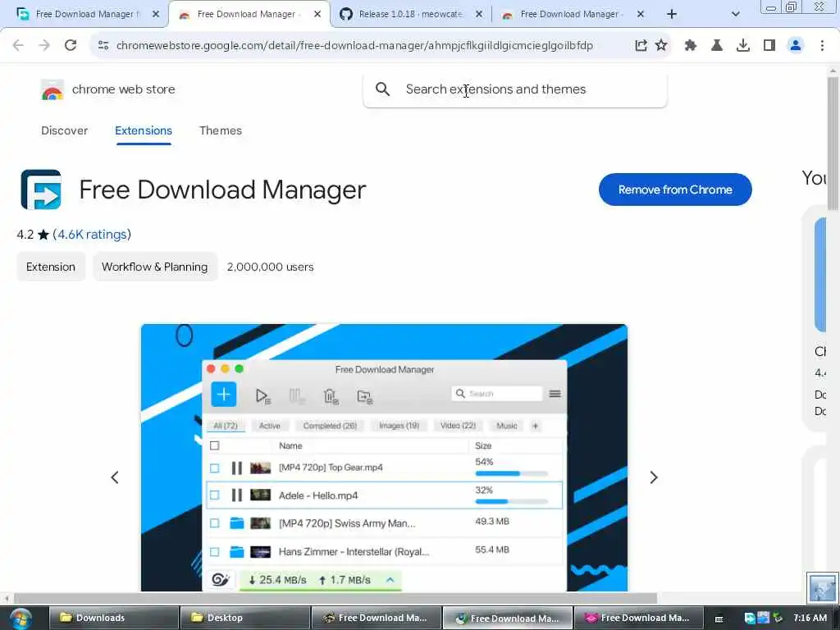Select the Extensions tab
The height and width of the screenshot is (630, 840).
pyautogui.click(x=144, y=130)
